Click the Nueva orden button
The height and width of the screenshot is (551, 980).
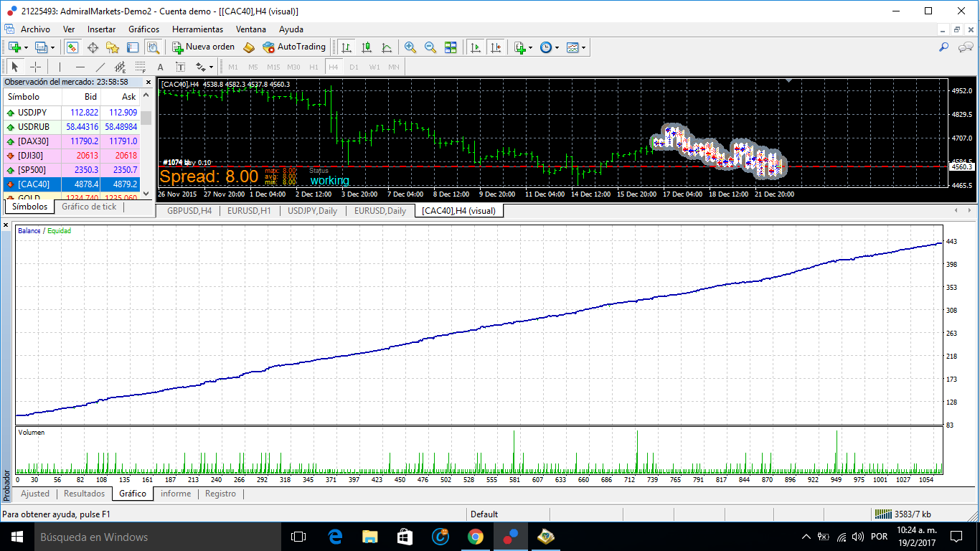[x=204, y=47]
